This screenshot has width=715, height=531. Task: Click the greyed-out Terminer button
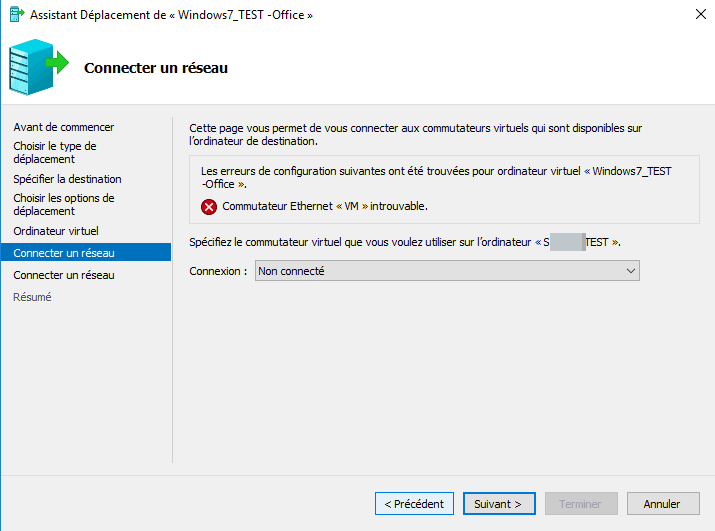tap(581, 504)
